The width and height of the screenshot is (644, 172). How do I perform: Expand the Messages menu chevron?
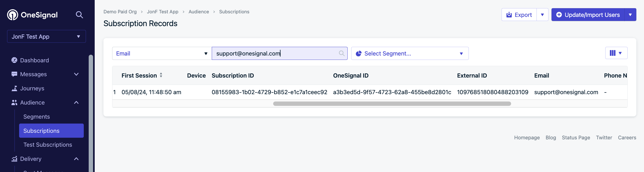point(76,74)
